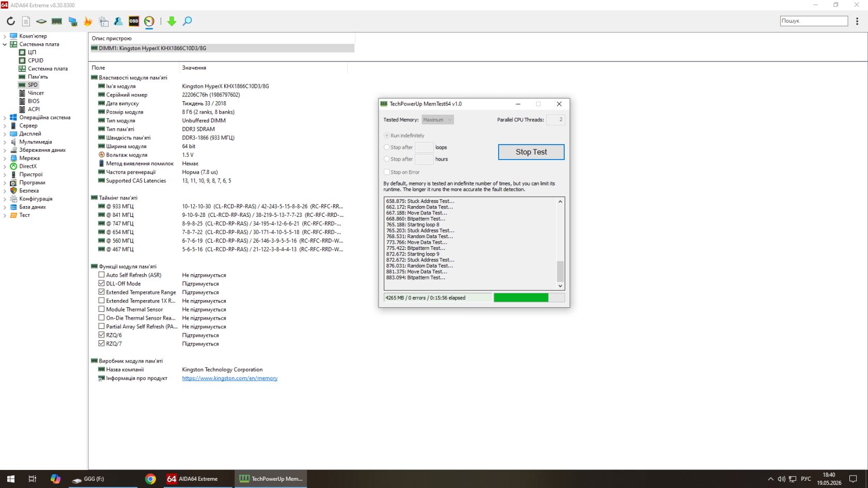Open the Report document icon in toolbar
The width and height of the screenshot is (868, 488).
(x=26, y=21)
